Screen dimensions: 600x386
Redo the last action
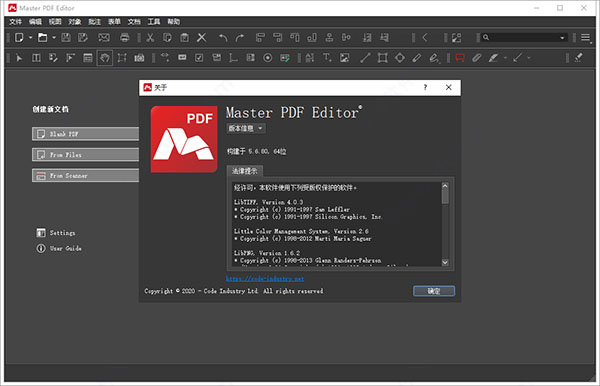(240, 37)
